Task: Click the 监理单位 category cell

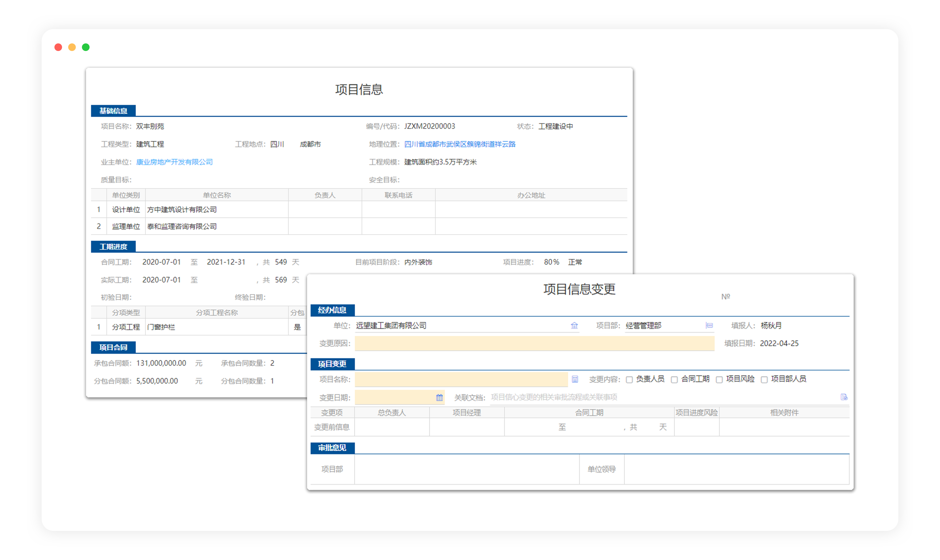Action: coord(126,226)
